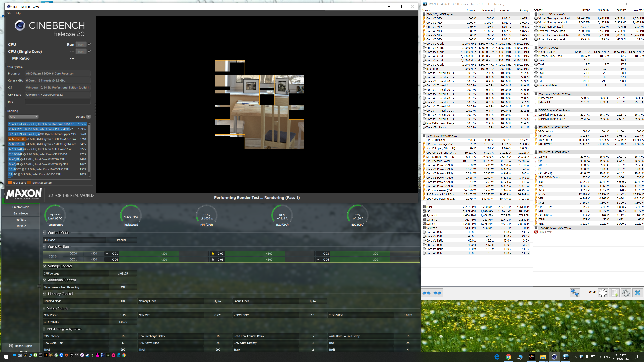Toggle checkbox next to CPU (Single Core)

point(89,51)
